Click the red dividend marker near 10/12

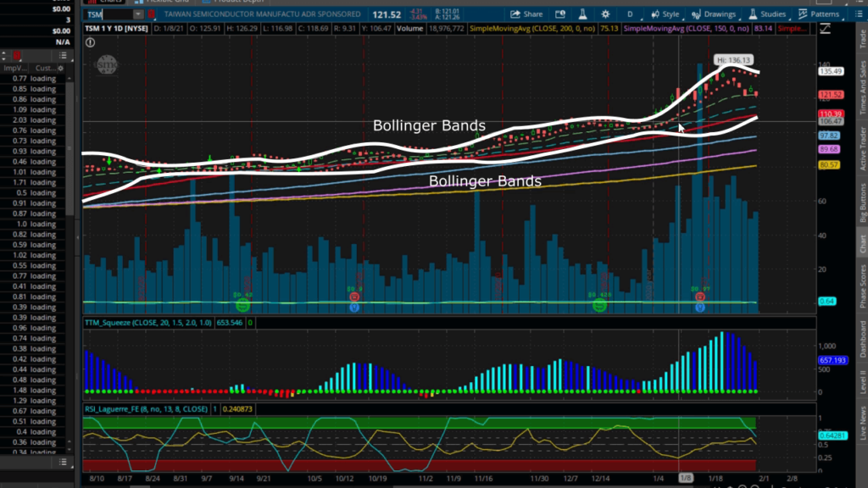(354, 297)
